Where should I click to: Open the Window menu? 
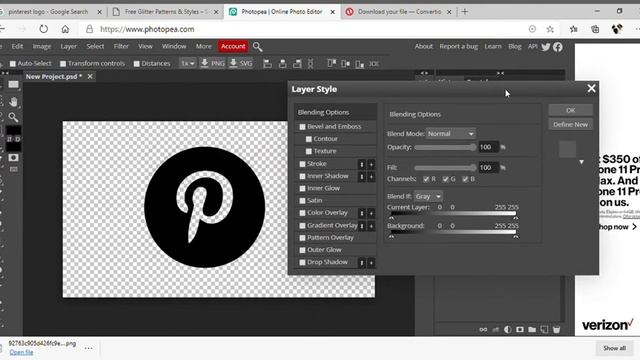(x=174, y=47)
